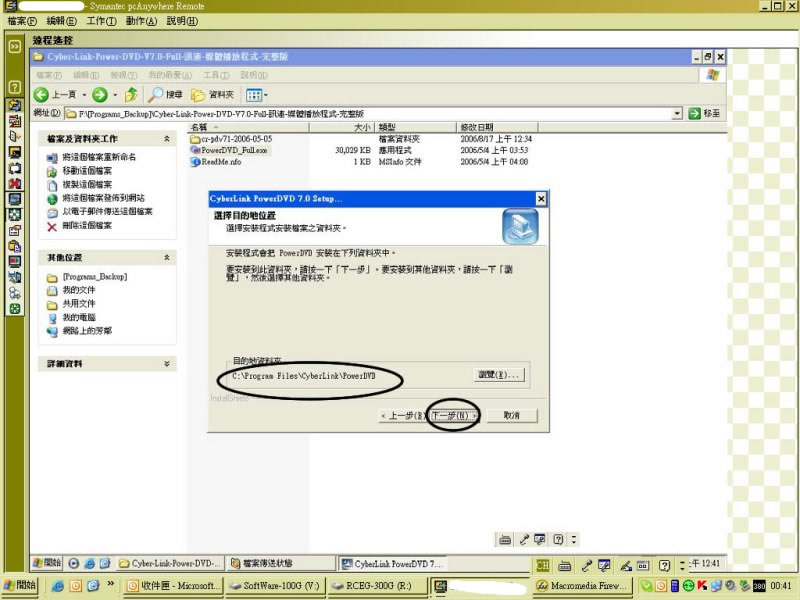Switch to Macromedia Fireworks taskbar item
Screen dimensions: 800x600
(582, 586)
